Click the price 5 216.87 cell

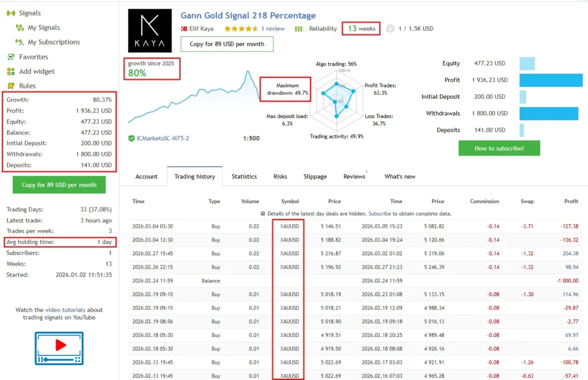click(x=331, y=254)
